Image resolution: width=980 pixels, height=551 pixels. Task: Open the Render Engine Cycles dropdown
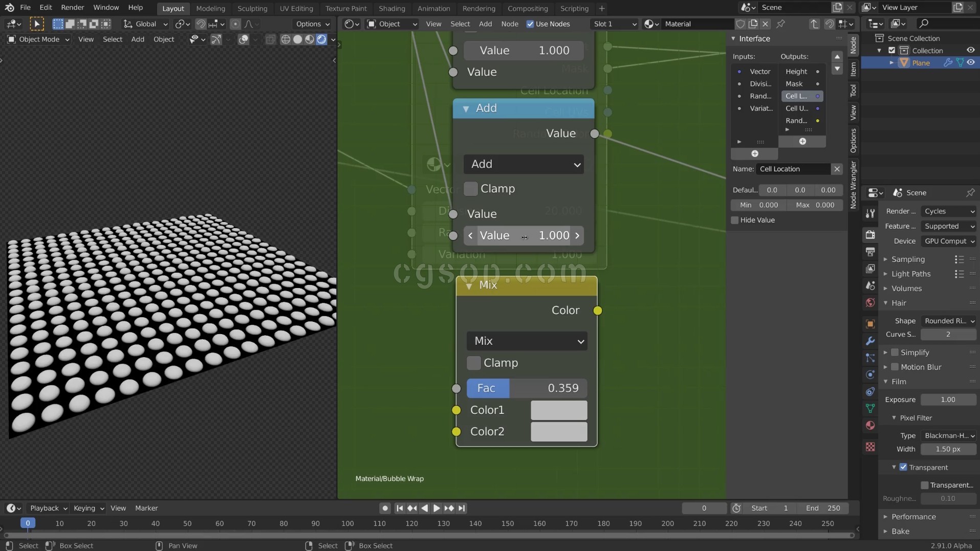click(948, 211)
